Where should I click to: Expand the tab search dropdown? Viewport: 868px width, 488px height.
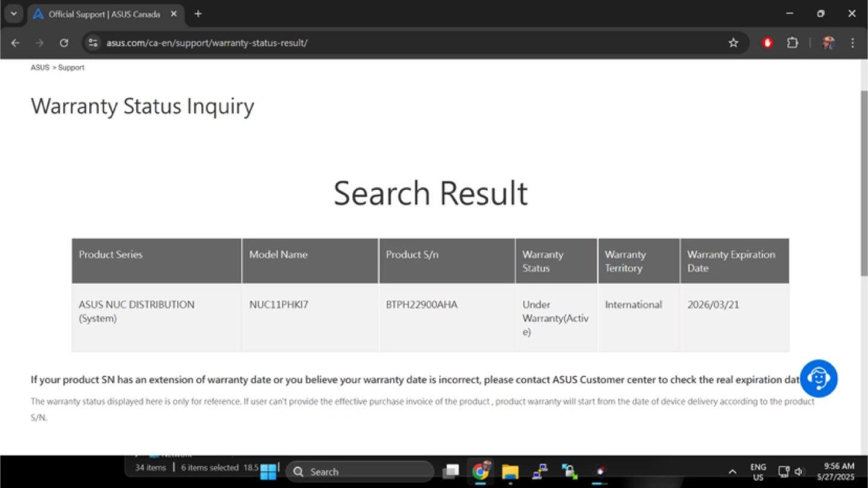coord(13,14)
